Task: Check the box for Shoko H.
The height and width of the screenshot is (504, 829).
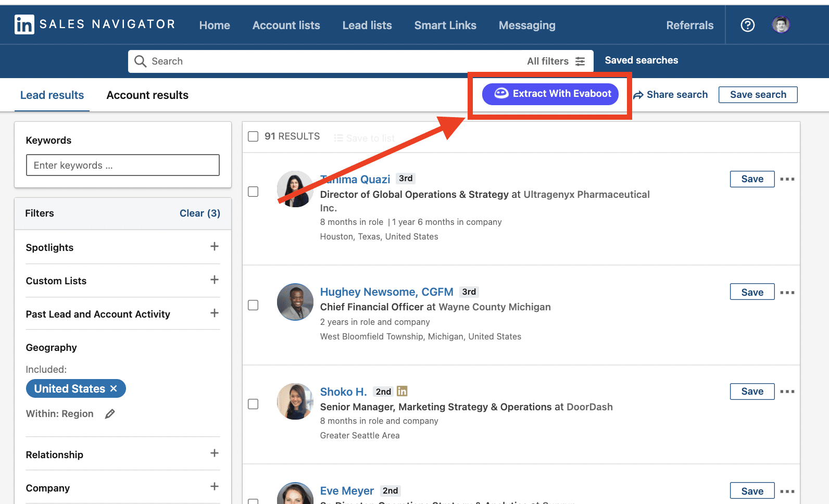Action: [253, 404]
